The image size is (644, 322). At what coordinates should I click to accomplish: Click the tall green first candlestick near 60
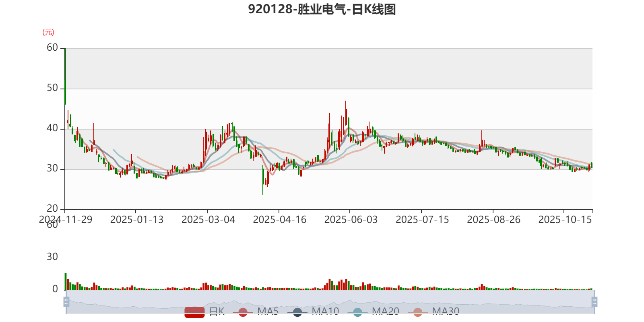65,76
